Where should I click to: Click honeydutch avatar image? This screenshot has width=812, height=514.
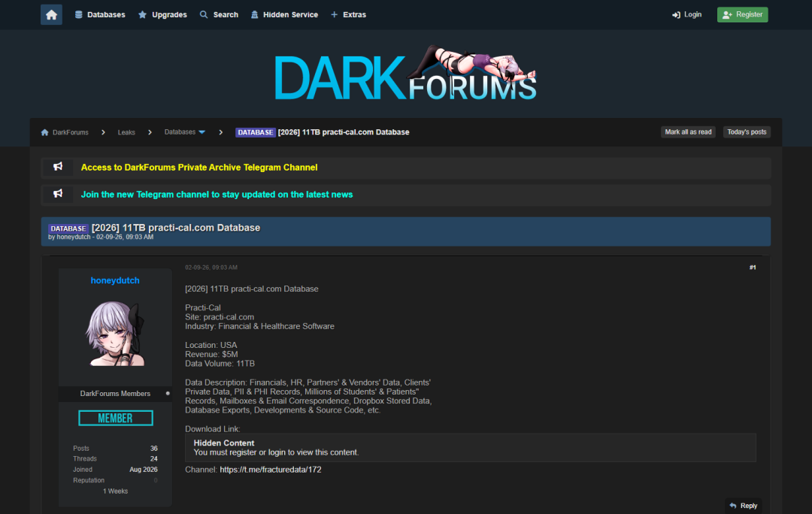tap(116, 334)
